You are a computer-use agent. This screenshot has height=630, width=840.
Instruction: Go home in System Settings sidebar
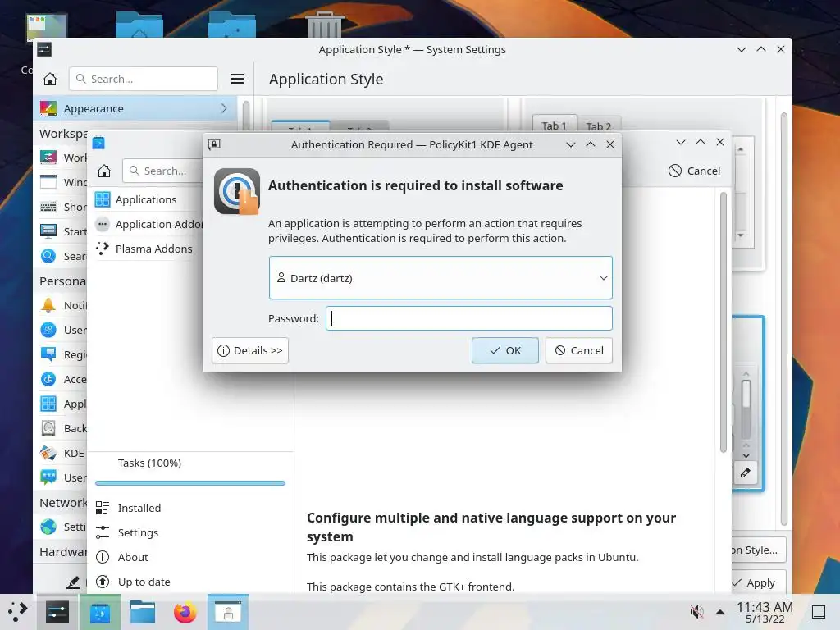tap(50, 80)
